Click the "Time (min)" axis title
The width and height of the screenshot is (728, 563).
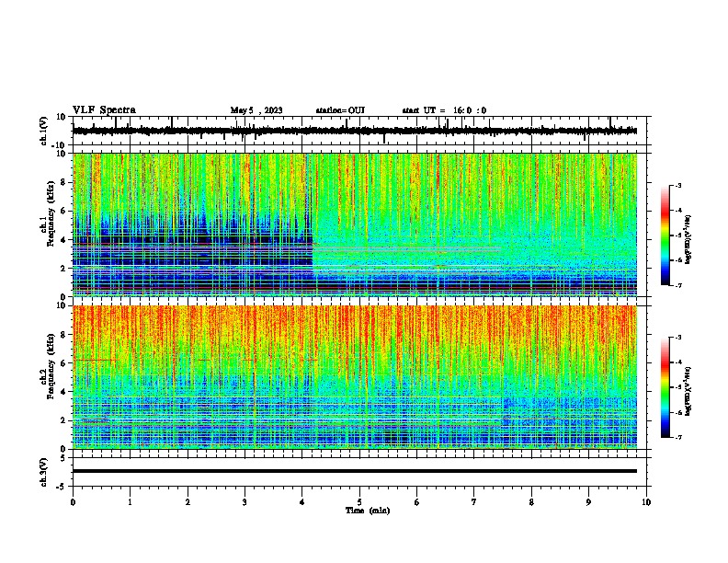[x=368, y=511]
